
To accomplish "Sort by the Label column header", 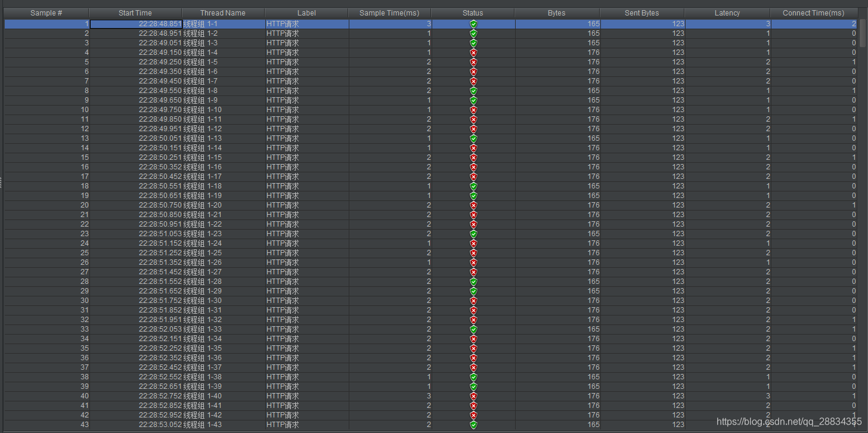I will point(306,13).
